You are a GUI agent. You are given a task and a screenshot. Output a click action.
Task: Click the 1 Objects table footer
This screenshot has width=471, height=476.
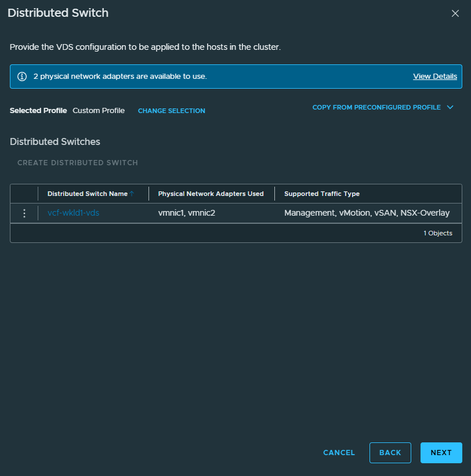[438, 233]
